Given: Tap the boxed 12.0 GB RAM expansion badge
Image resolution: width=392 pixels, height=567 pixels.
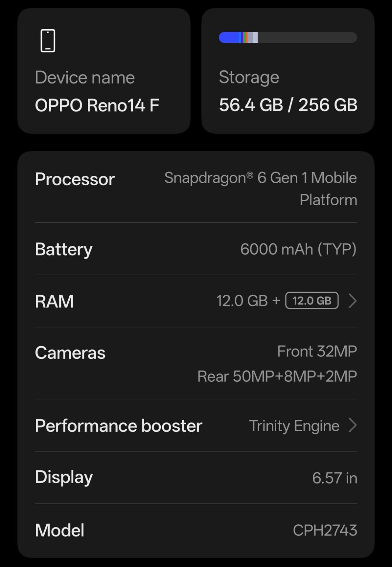Looking at the screenshot, I should [x=312, y=300].
